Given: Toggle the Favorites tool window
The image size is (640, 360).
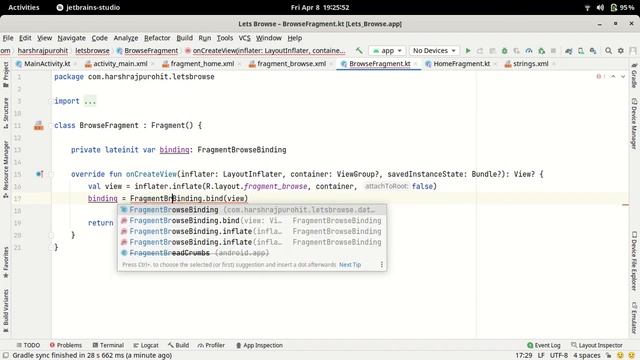Looking at the screenshot, I should (6, 262).
